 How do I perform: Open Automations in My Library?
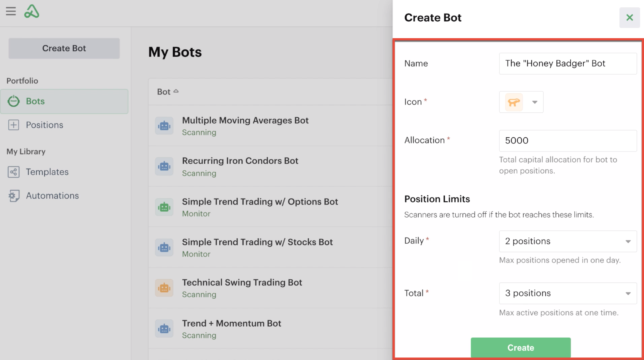[53, 196]
